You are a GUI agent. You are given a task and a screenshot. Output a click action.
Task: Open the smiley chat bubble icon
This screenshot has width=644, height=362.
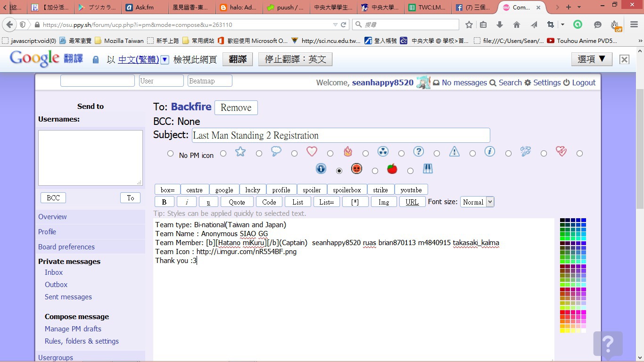(x=598, y=25)
